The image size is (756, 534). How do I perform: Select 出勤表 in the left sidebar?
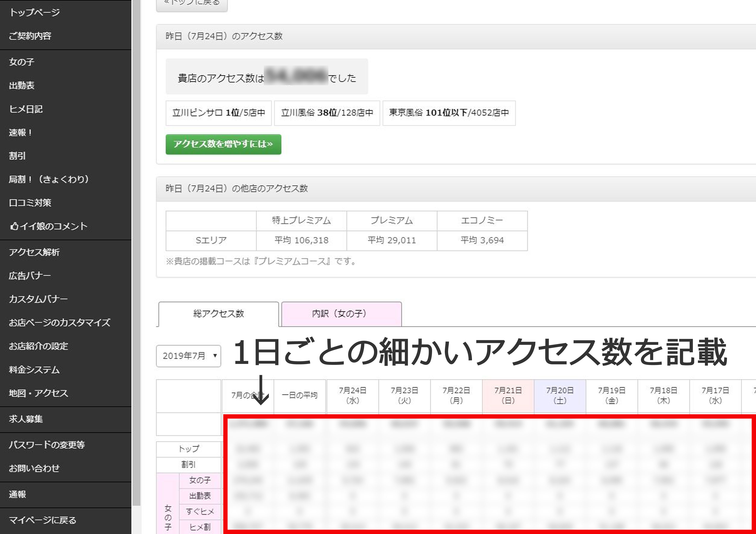(22, 85)
